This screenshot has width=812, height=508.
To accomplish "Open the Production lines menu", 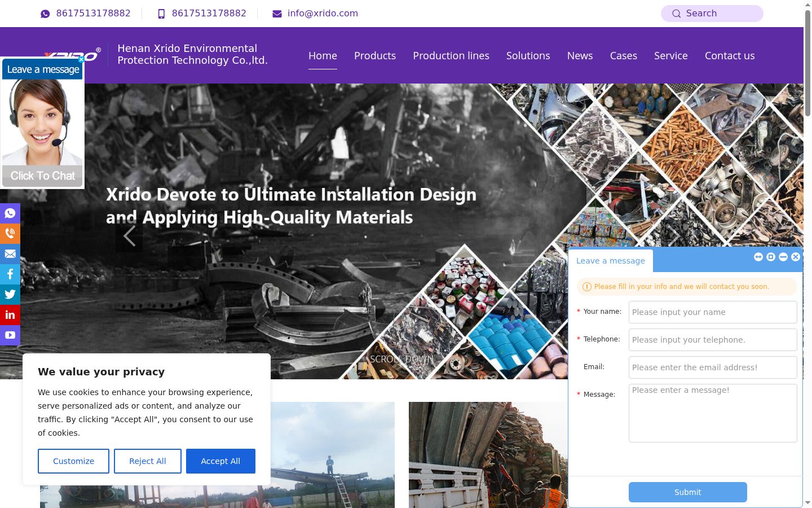I will coord(451,56).
